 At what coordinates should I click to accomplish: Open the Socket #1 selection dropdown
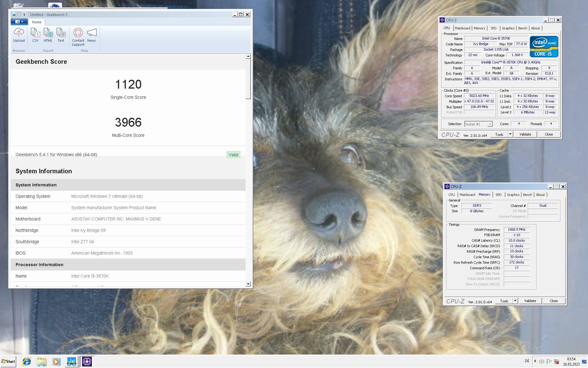click(478, 124)
